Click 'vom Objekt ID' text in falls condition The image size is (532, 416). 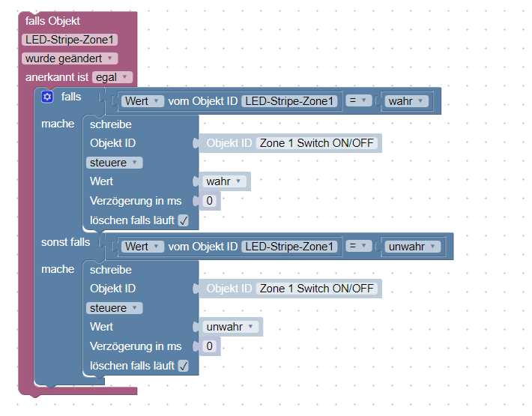coord(202,101)
